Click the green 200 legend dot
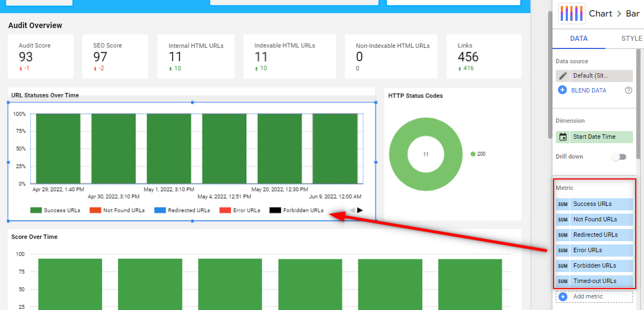The image size is (644, 310). (x=473, y=154)
